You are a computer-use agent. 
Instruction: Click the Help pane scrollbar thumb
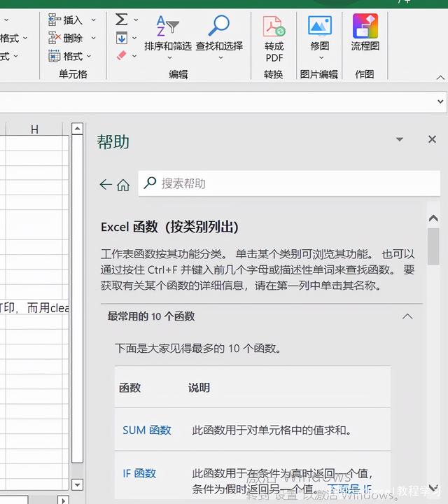(433, 246)
